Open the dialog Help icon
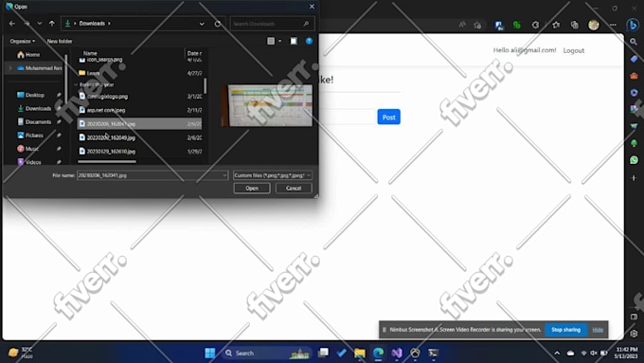 pyautogui.click(x=310, y=41)
